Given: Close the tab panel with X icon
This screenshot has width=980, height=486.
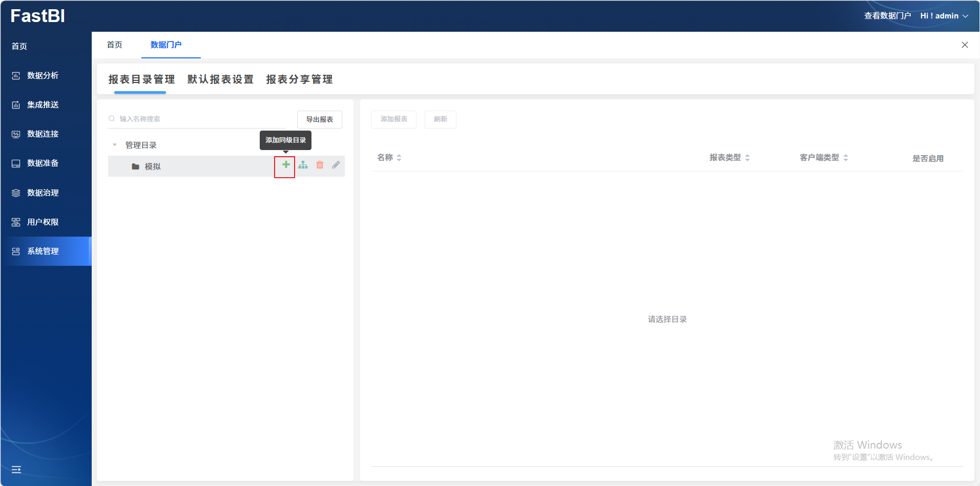Looking at the screenshot, I should 965,45.
